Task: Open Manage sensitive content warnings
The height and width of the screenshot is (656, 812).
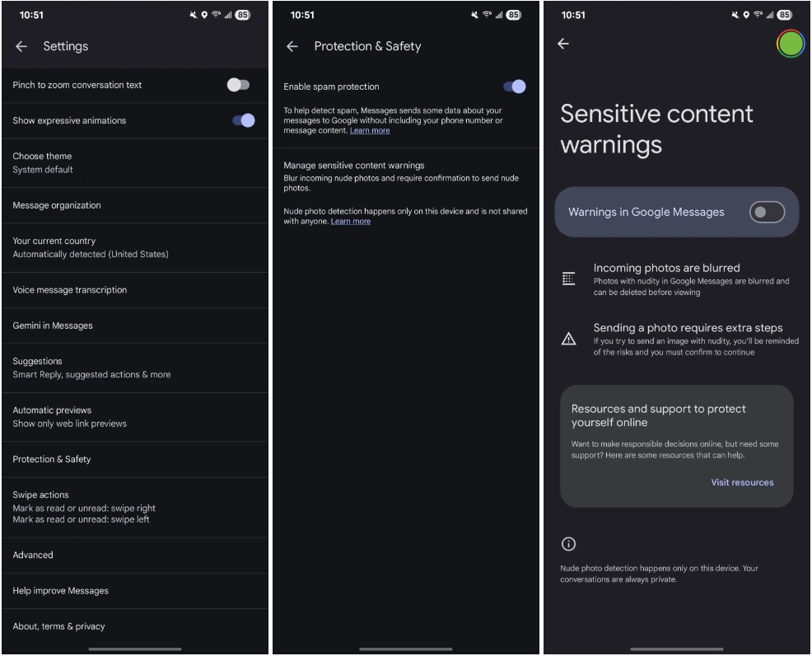Action: pos(406,176)
